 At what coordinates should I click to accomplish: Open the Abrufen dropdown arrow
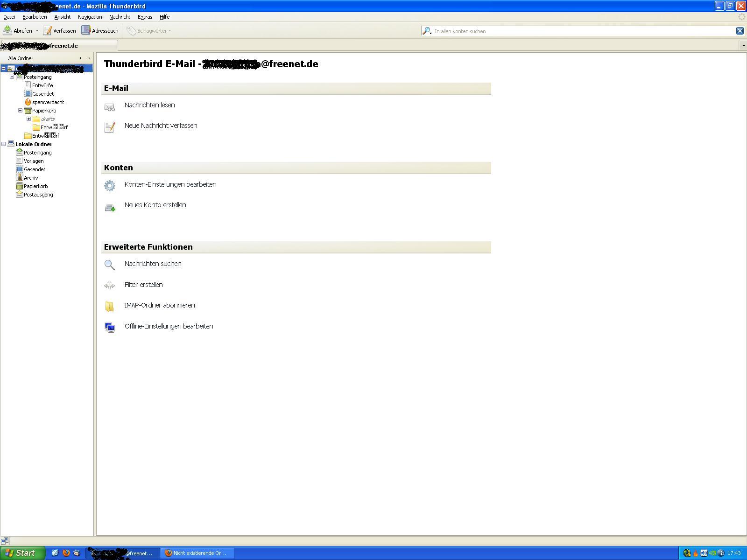click(37, 31)
